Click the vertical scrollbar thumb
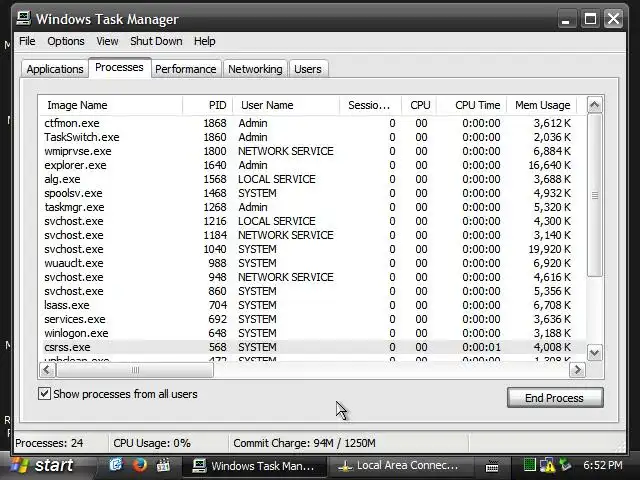 (594, 195)
